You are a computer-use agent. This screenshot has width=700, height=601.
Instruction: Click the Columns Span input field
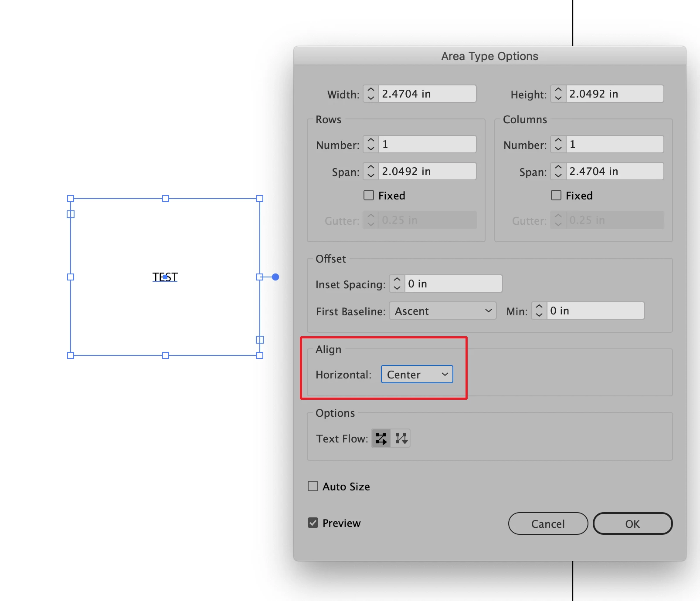[615, 171]
